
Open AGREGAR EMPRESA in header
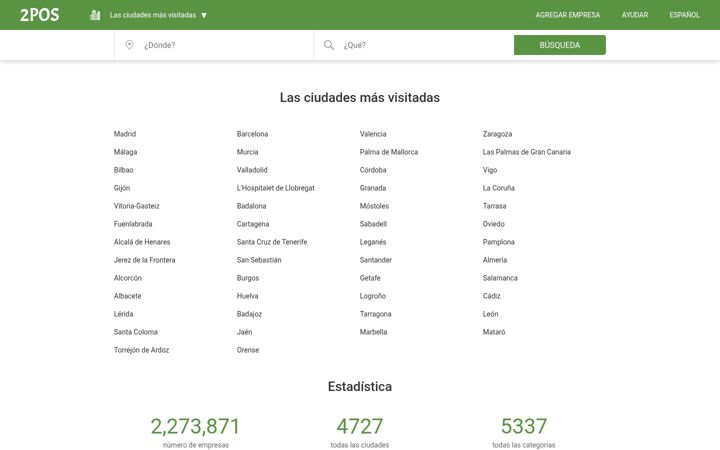click(x=568, y=15)
